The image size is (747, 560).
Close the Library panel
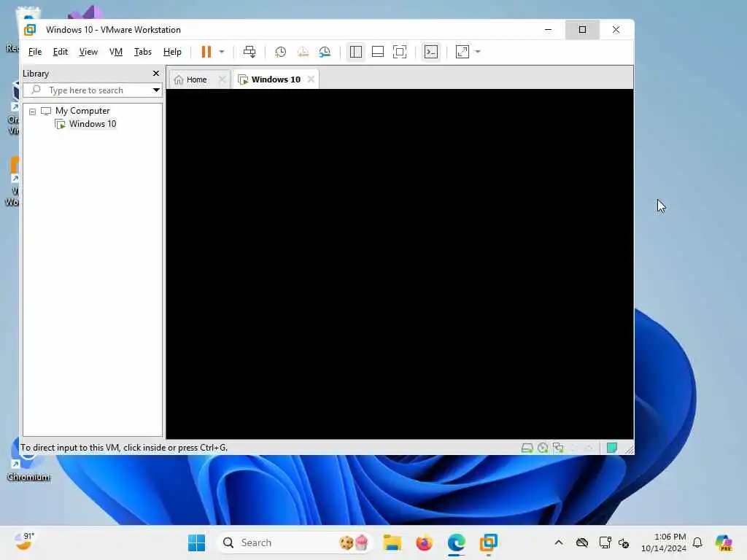tap(156, 74)
